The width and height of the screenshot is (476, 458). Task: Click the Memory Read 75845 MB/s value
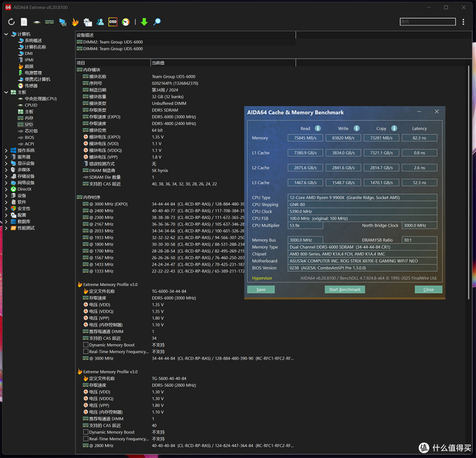tap(305, 138)
